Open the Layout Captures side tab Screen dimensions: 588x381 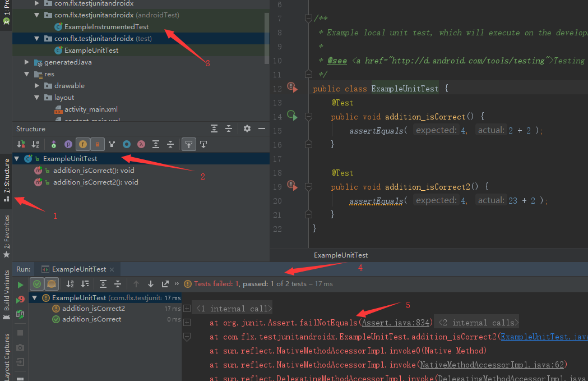point(6,356)
